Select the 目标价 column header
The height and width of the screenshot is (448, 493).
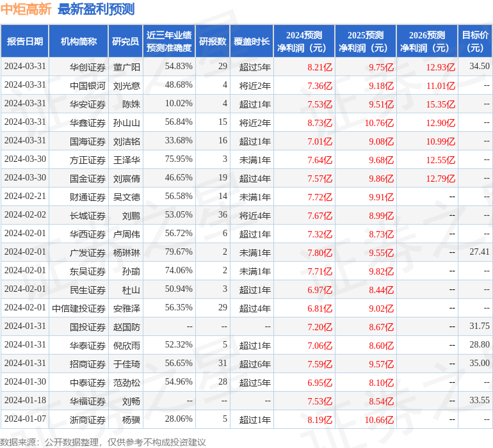click(475, 41)
